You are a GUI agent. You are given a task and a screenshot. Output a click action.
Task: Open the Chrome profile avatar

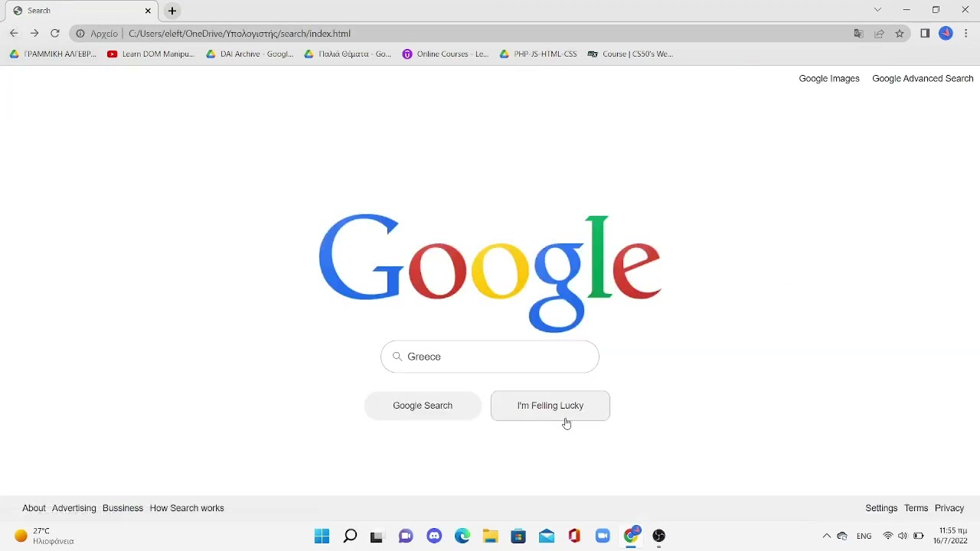946,34
